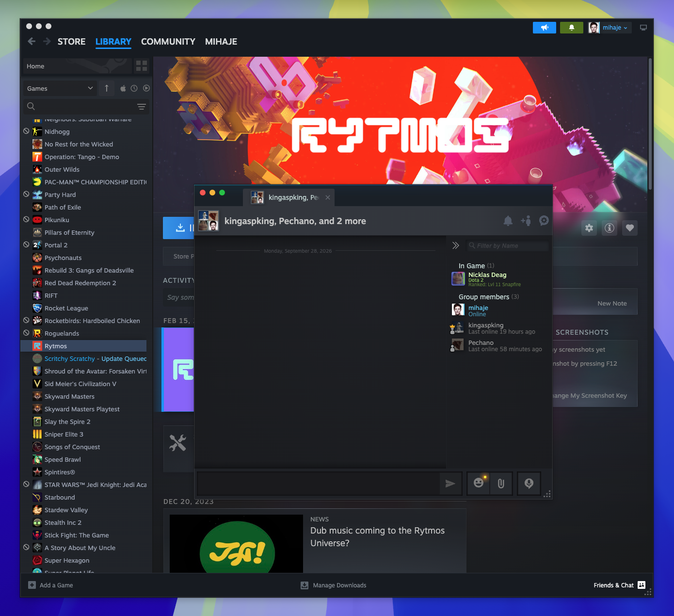This screenshot has width=674, height=616.
Task: Open the Games filter dropdown
Action: [x=60, y=88]
